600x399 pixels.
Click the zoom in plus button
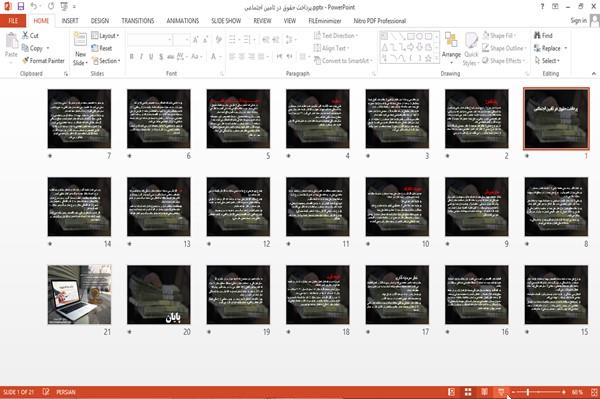(x=563, y=392)
